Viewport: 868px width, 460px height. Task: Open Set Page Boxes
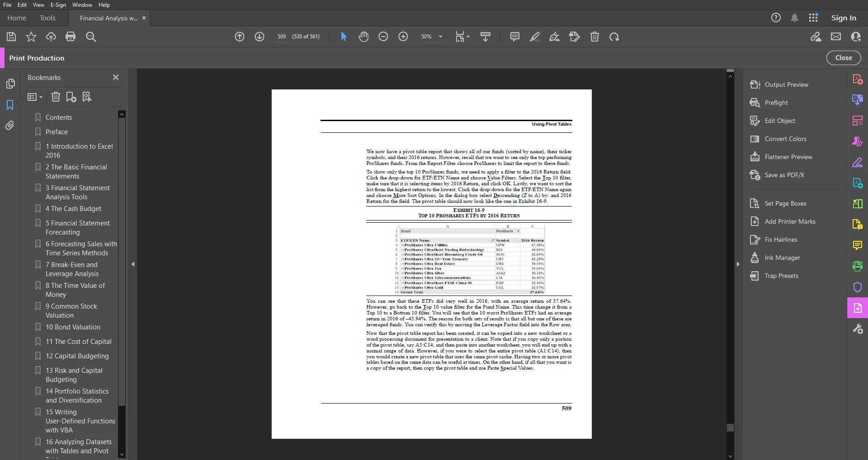pos(778,203)
